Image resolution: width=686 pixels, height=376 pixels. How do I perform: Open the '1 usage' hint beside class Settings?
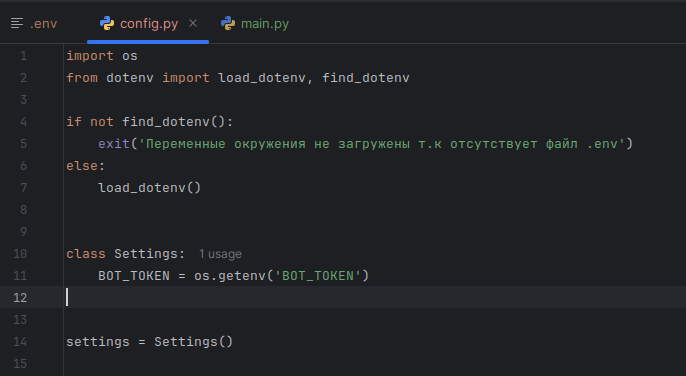220,254
